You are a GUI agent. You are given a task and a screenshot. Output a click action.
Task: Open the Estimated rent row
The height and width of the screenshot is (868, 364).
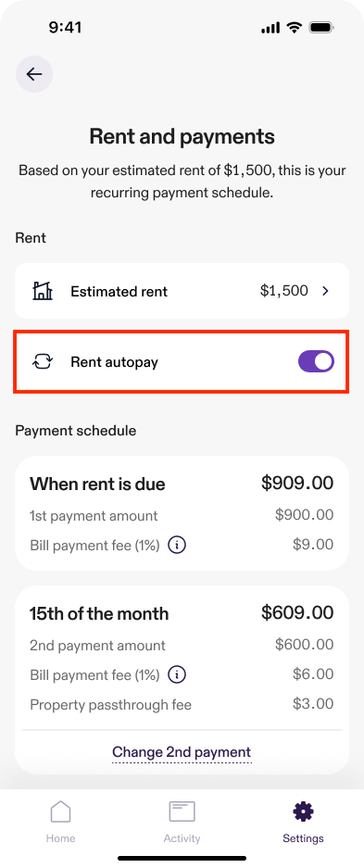coord(182,291)
